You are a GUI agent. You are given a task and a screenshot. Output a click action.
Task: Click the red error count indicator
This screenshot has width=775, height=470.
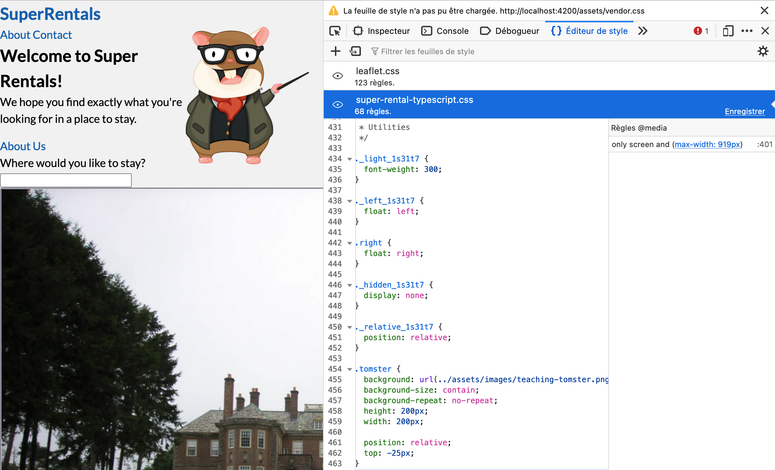pyautogui.click(x=701, y=31)
